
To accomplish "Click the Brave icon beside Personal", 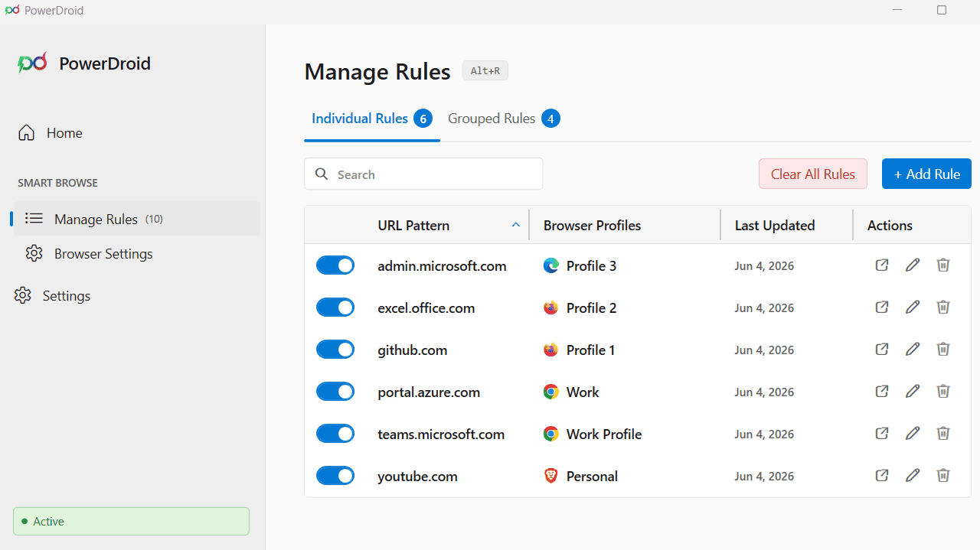I will (550, 476).
